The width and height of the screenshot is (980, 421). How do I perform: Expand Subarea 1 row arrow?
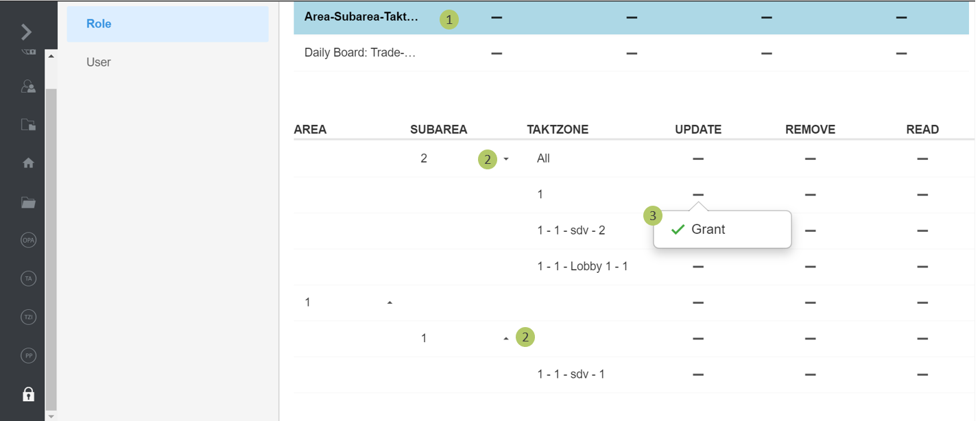506,338
